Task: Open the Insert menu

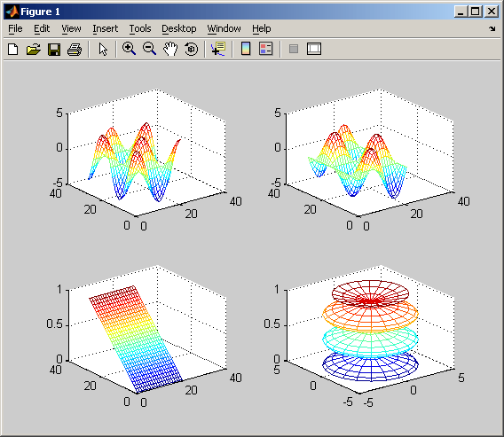Action: coord(105,28)
